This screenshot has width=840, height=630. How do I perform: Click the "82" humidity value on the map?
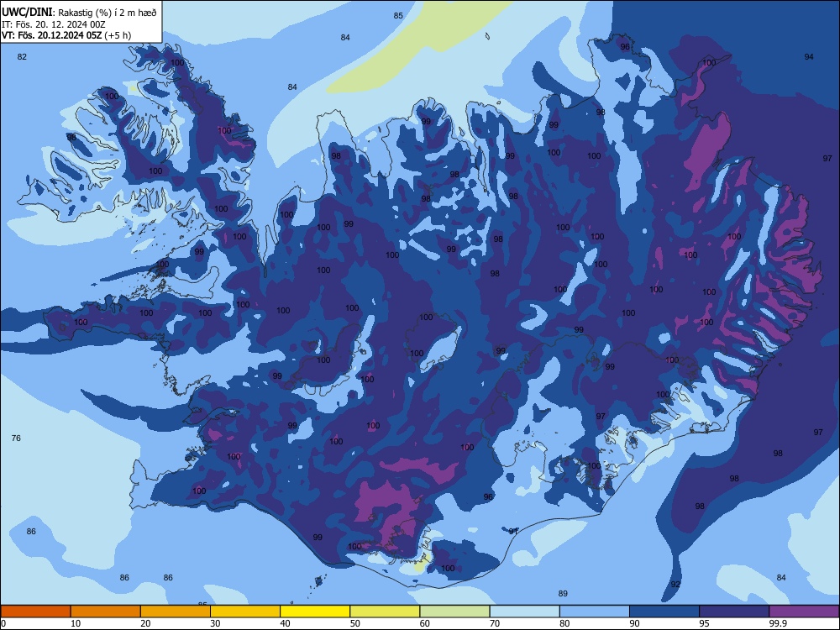(22, 57)
